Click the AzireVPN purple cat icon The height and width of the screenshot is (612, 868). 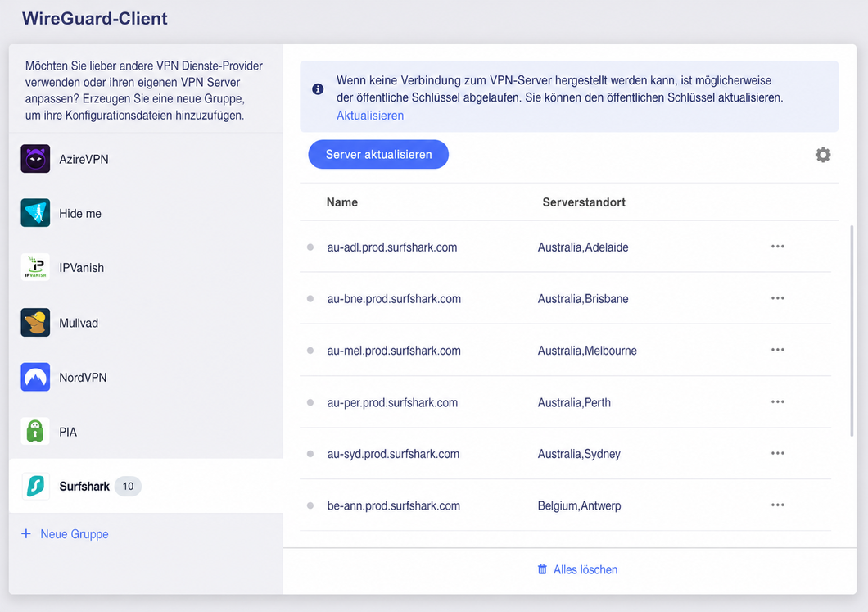pos(35,159)
